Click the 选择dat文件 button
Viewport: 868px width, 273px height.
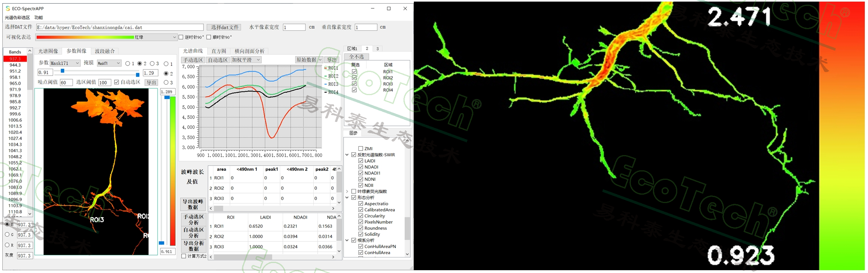pos(224,27)
